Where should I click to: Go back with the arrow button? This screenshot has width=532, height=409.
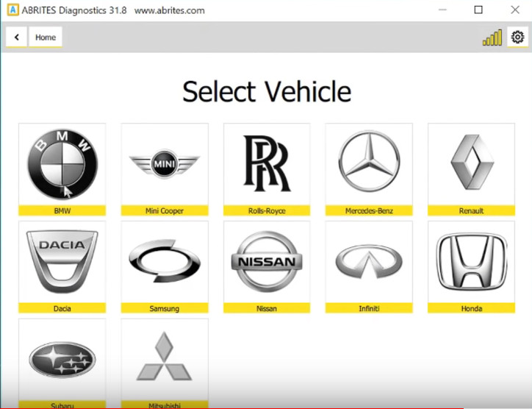tap(16, 37)
